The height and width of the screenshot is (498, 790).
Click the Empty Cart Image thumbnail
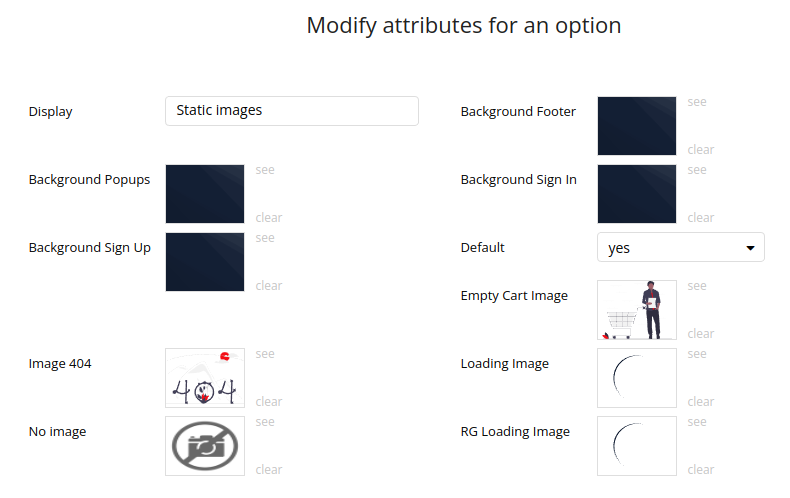637,310
